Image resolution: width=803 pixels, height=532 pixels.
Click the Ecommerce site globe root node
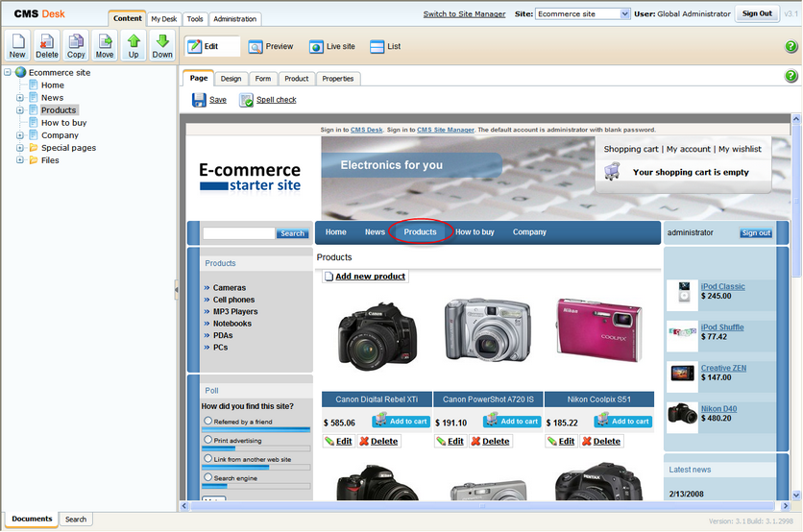click(20, 72)
